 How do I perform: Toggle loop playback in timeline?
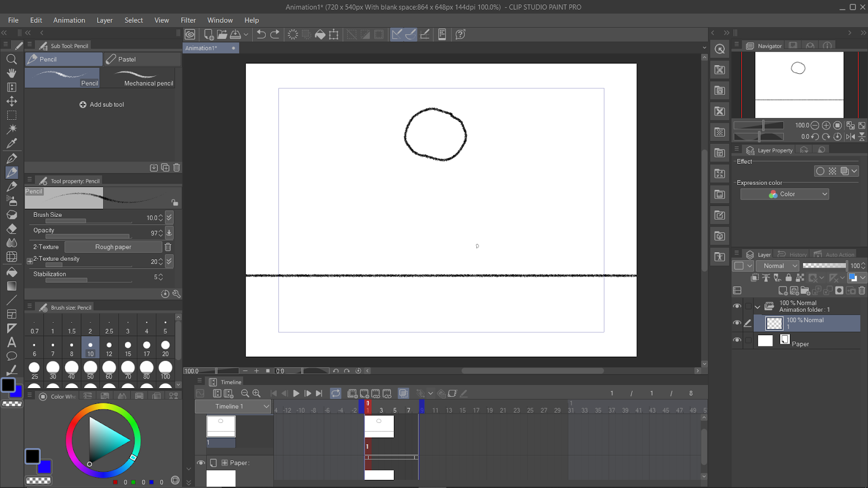(x=336, y=393)
